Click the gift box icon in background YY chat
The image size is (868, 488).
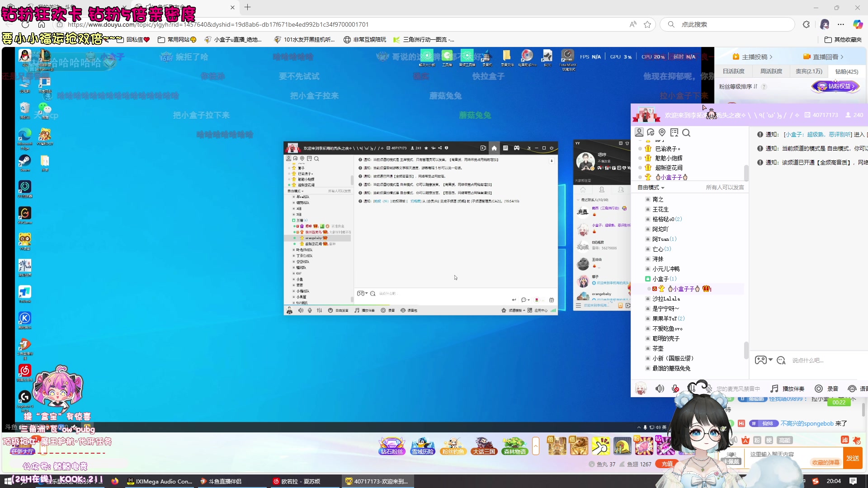pos(551,300)
